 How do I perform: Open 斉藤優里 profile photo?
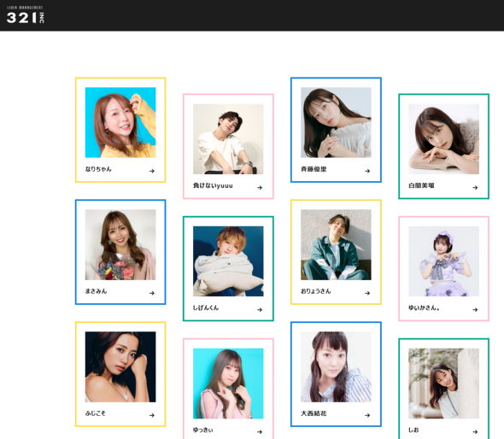(336, 122)
